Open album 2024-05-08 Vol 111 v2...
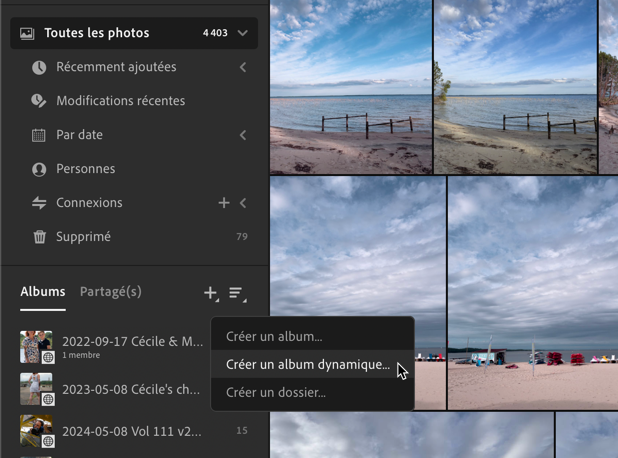This screenshot has height=458, width=618. click(132, 431)
